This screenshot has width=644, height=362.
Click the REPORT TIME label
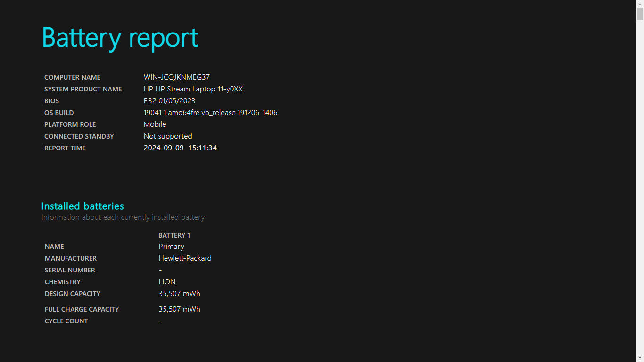click(65, 148)
